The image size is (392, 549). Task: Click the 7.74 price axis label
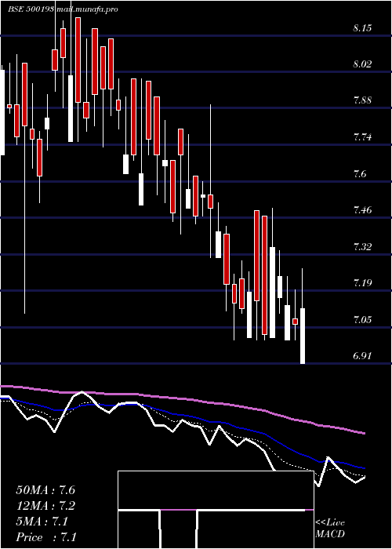coord(362,137)
